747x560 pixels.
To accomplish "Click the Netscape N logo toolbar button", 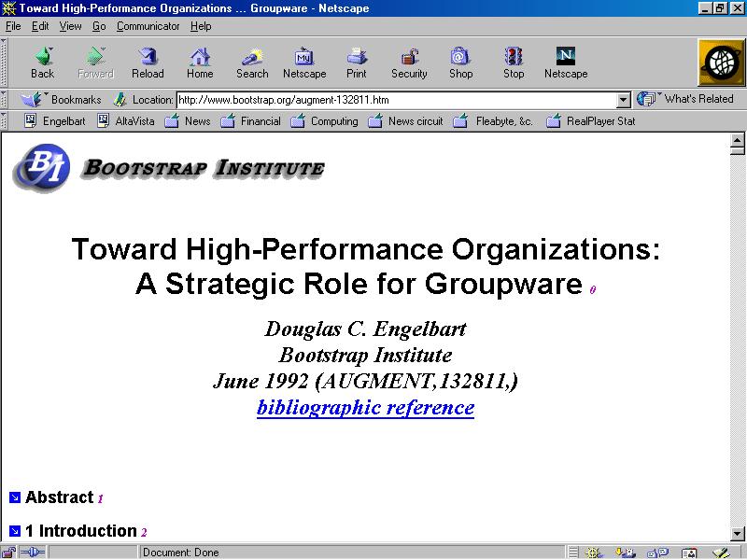I will coord(566,63).
